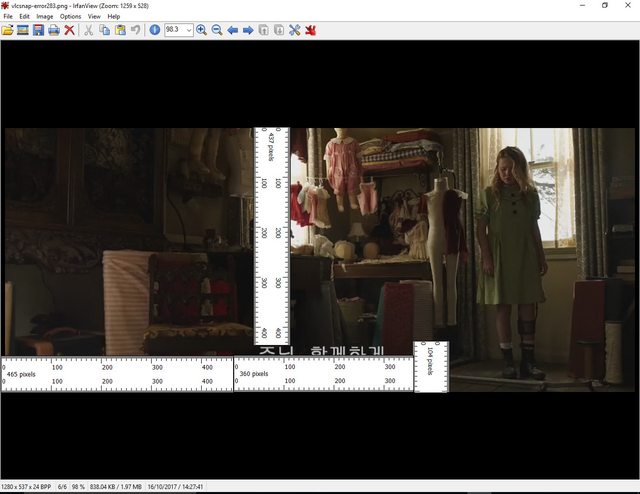The image size is (640, 494).
Task: Click status bar zoom '98 %'
Action: tap(78, 487)
